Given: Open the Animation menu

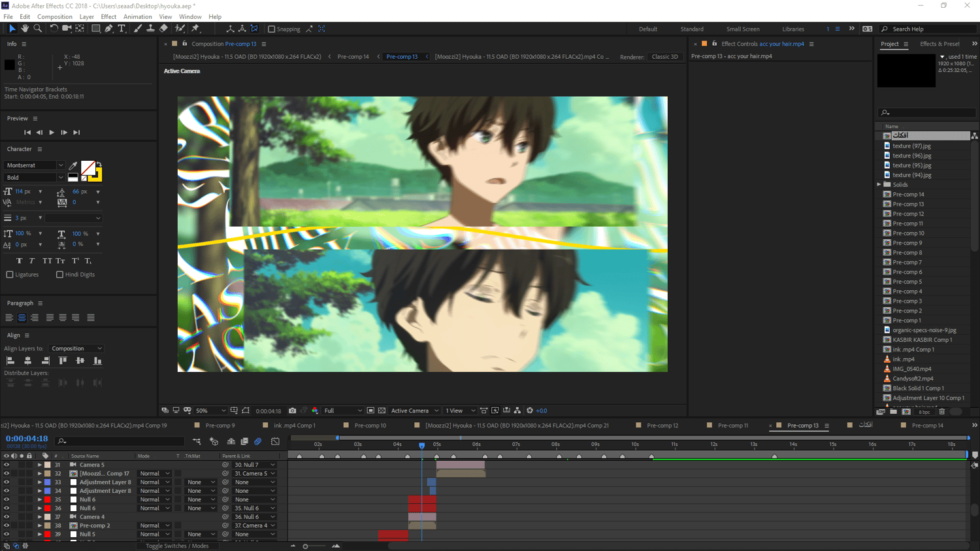Looking at the screenshot, I should pos(137,16).
